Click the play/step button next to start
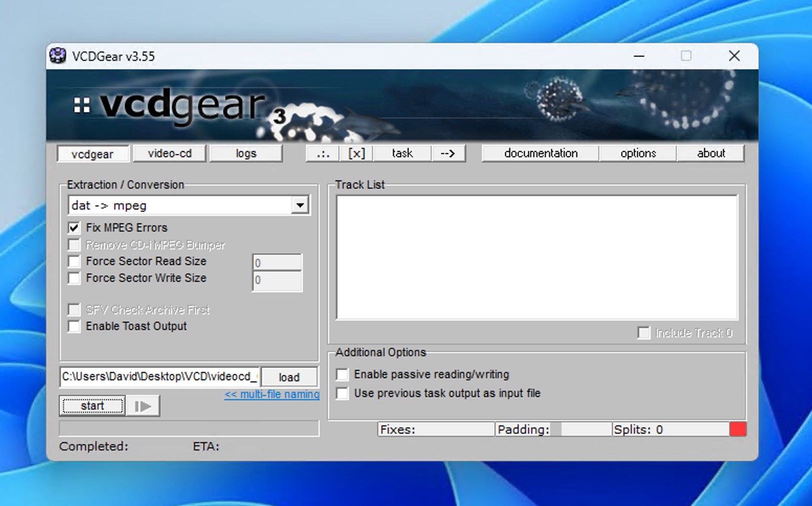 pyautogui.click(x=143, y=406)
